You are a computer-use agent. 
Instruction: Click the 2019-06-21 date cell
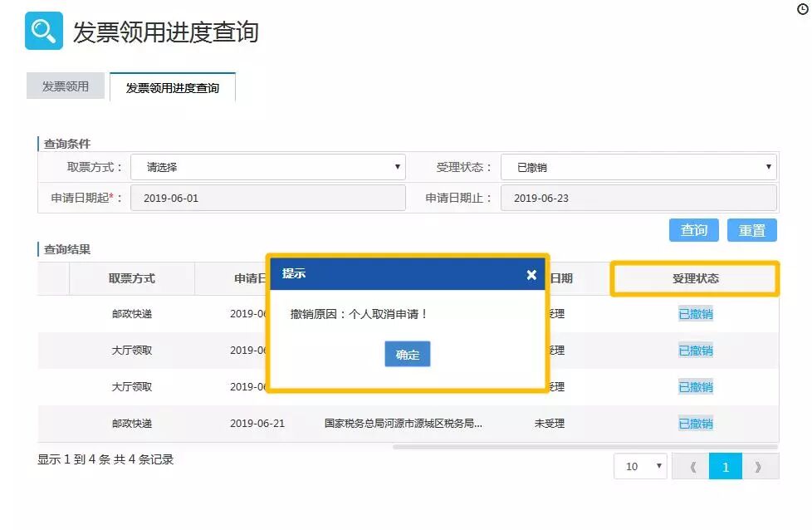coord(257,424)
